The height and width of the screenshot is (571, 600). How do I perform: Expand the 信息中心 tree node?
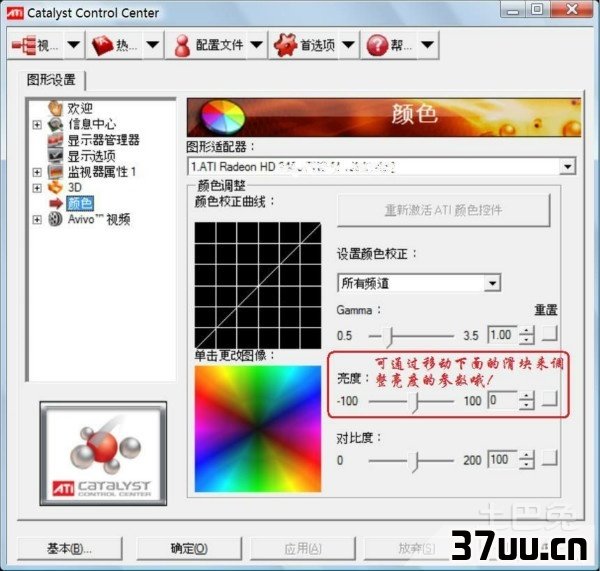pyautogui.click(x=37, y=124)
